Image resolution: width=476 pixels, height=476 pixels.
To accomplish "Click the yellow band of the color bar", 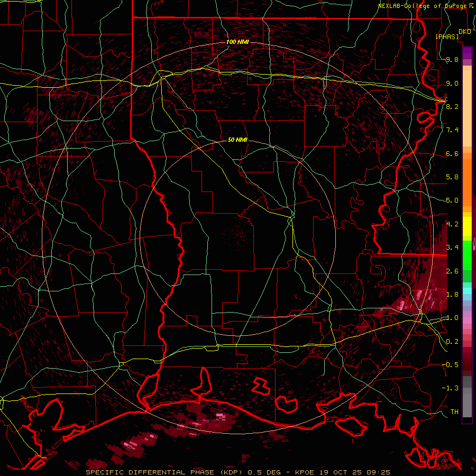I will pyautogui.click(x=467, y=226).
